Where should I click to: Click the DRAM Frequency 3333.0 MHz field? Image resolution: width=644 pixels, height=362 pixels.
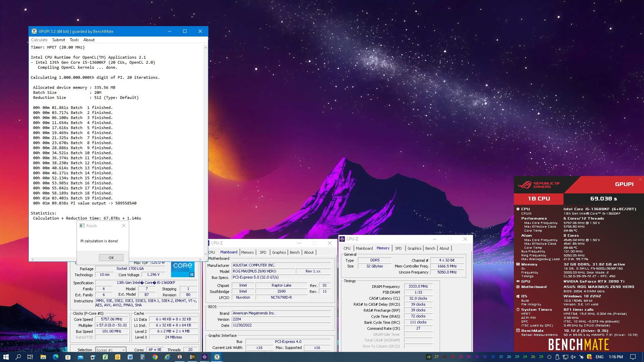tap(418, 286)
